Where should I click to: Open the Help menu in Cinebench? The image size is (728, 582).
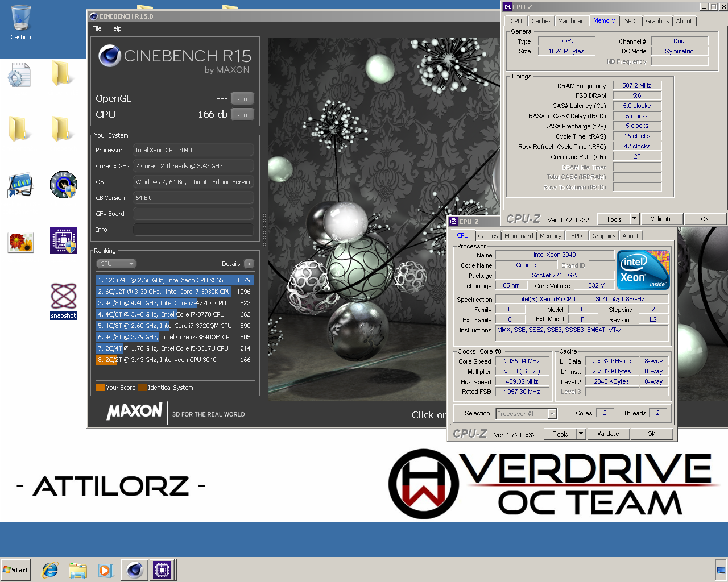click(115, 28)
